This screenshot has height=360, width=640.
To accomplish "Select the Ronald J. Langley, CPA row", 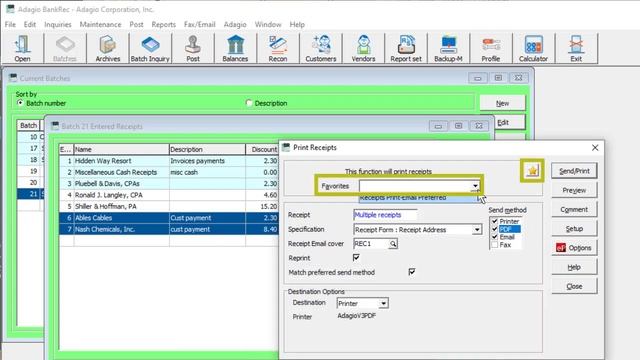I will (x=169, y=195).
